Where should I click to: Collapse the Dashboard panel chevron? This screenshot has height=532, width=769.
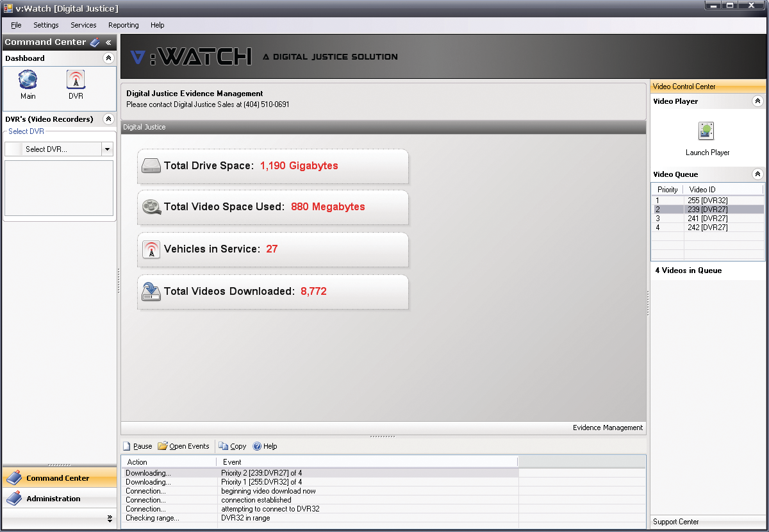[108, 58]
